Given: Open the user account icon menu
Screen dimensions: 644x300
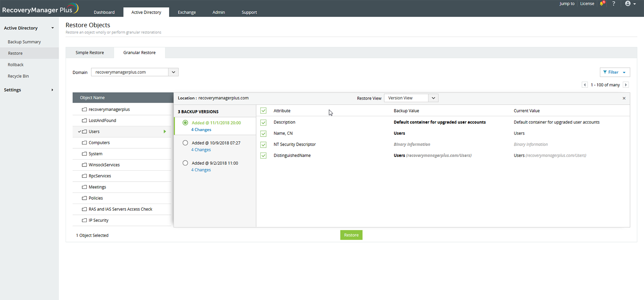Looking at the screenshot, I should point(630,3).
